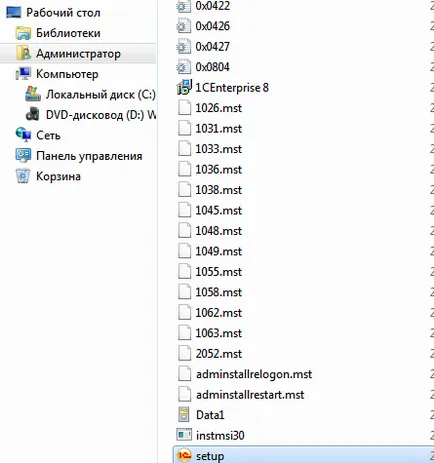434x463 pixels.
Task: Select the instmsi30 file icon
Action: (x=184, y=435)
